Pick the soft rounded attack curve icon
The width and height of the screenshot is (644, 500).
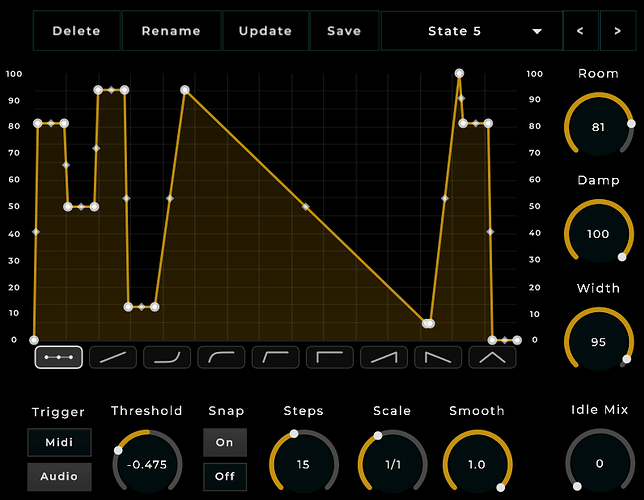click(221, 357)
